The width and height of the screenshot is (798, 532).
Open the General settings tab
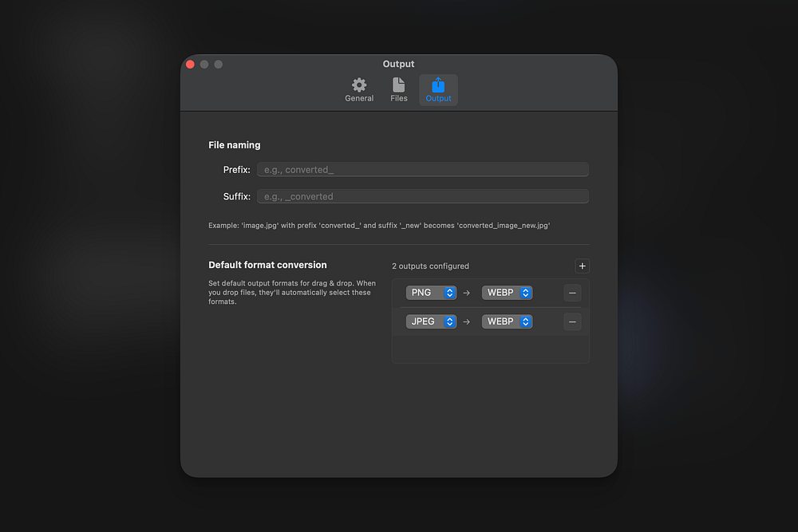coord(359,90)
